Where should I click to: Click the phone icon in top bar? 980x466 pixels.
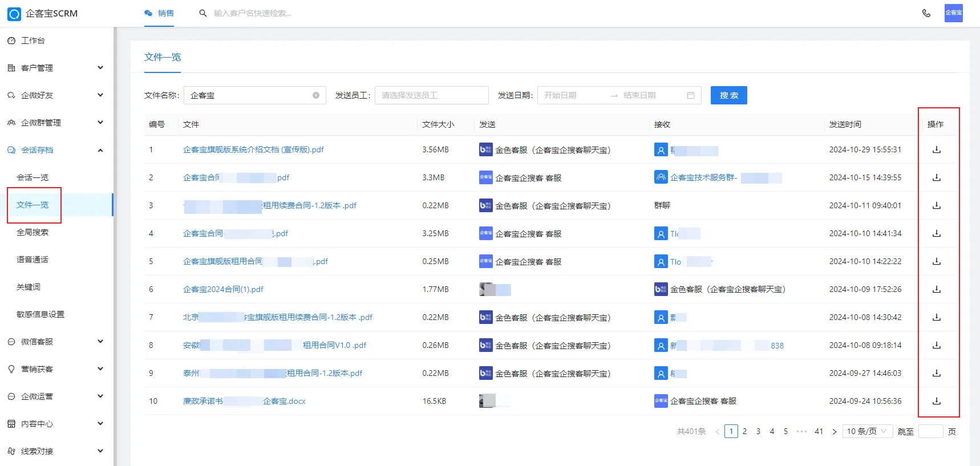(926, 13)
